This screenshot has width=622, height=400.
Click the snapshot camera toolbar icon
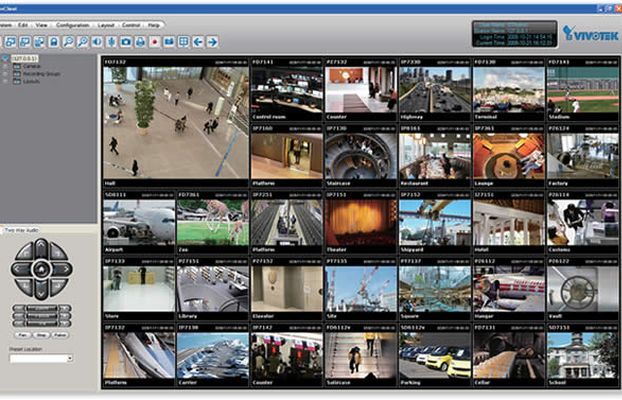coord(126,42)
